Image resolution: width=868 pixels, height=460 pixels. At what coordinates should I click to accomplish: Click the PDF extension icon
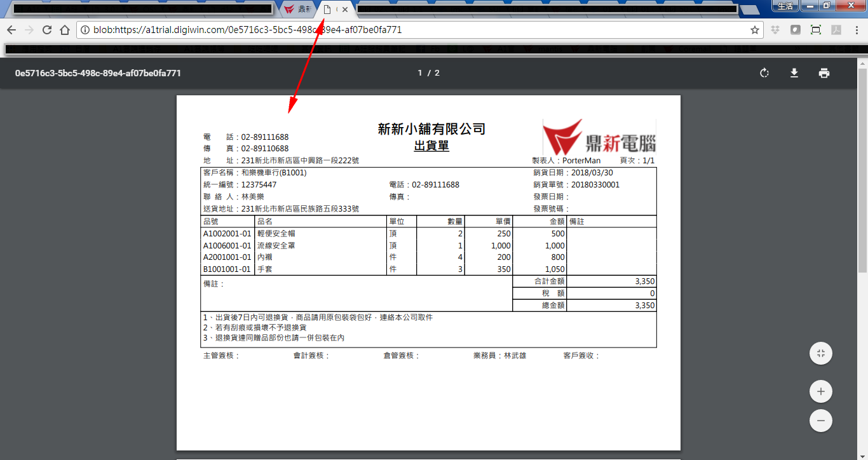(836, 30)
